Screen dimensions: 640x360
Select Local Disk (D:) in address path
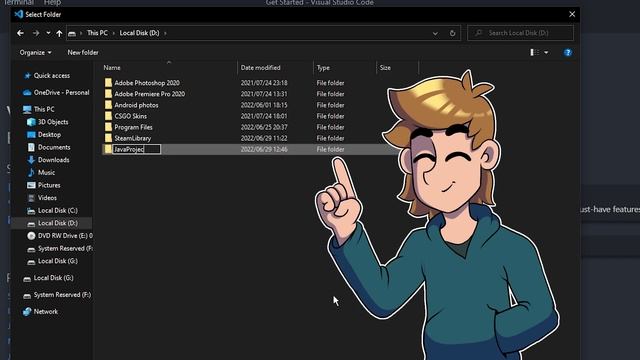[139, 33]
